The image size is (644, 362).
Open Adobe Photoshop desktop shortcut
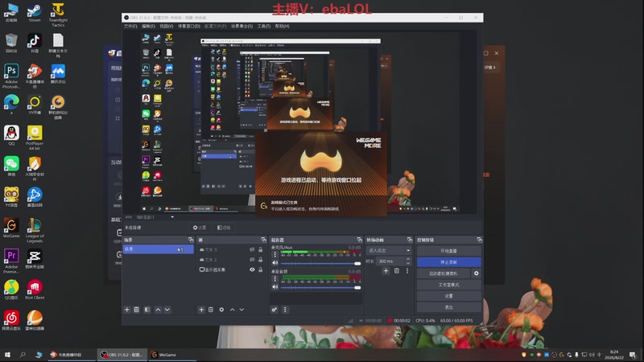[x=11, y=76]
